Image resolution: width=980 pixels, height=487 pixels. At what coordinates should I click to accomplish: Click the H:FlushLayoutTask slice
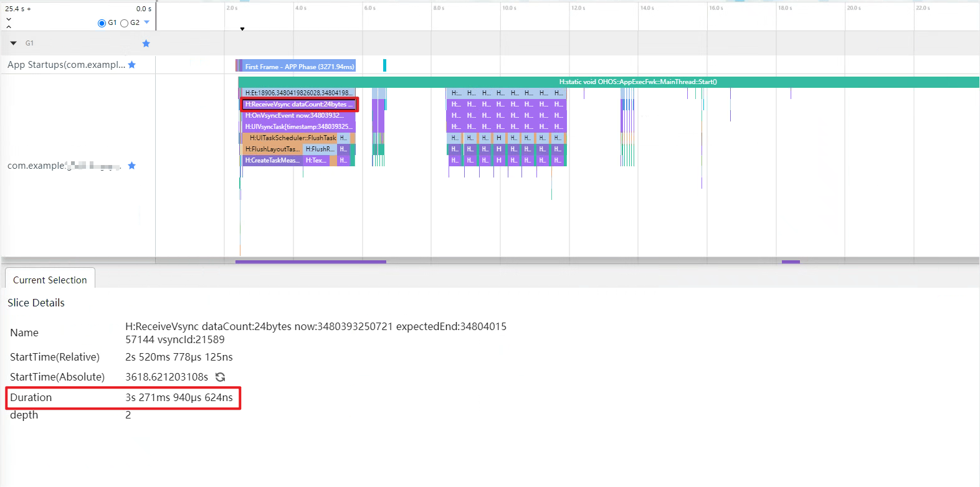(x=272, y=149)
